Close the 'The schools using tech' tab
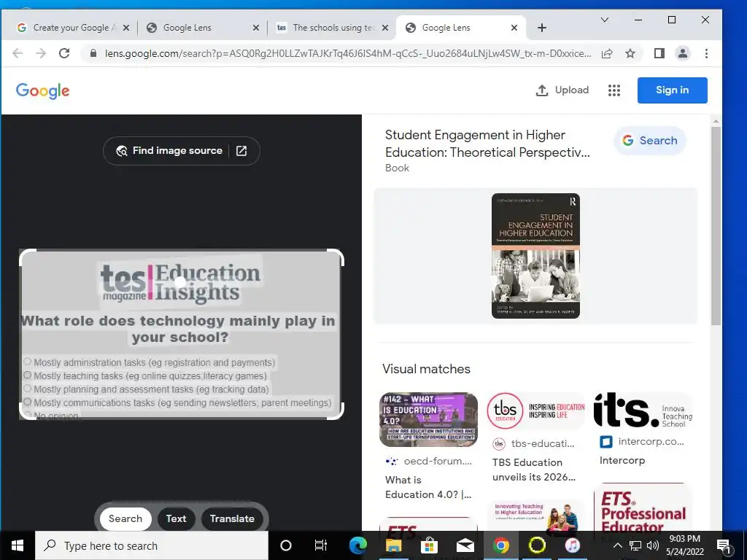 pyautogui.click(x=385, y=28)
